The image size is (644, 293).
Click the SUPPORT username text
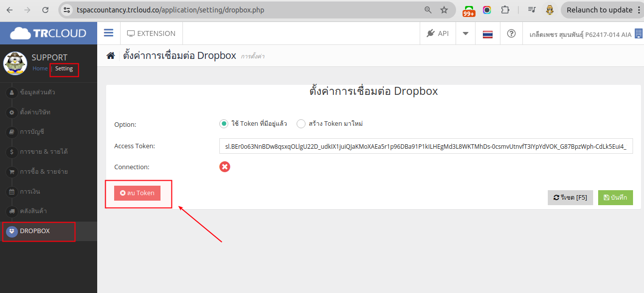pyautogui.click(x=49, y=57)
